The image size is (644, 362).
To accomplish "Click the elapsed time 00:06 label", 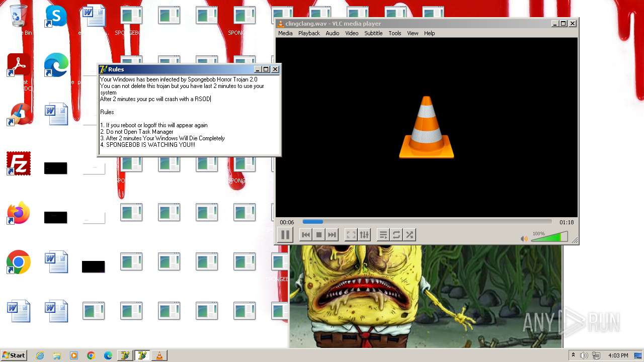I will point(287,222).
